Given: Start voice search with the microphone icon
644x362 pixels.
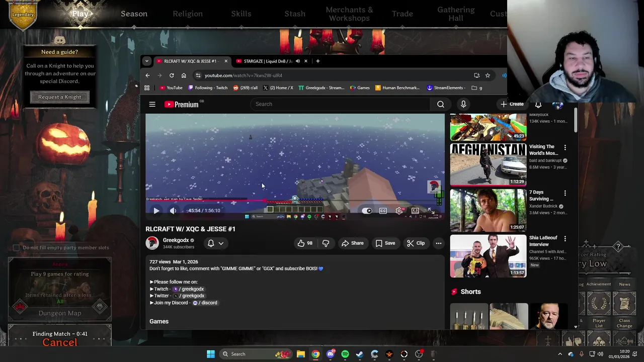Looking at the screenshot, I should tap(463, 104).
